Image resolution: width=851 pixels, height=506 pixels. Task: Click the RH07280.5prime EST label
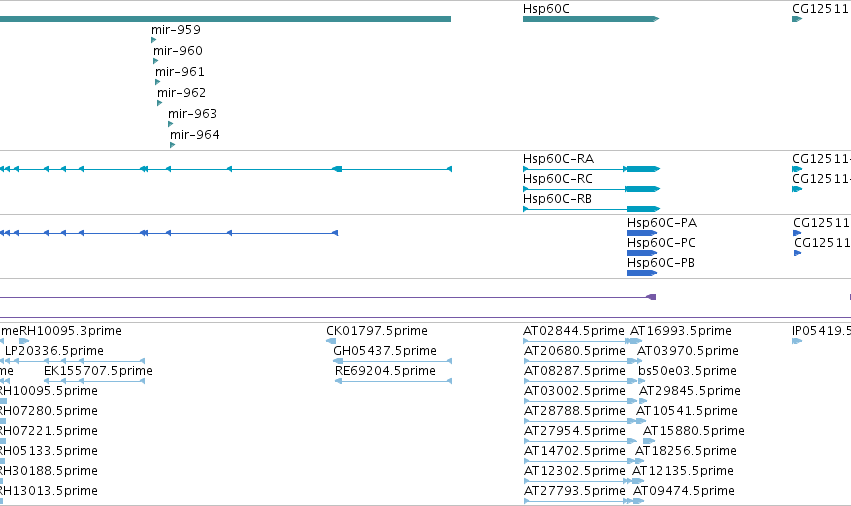click(49, 411)
